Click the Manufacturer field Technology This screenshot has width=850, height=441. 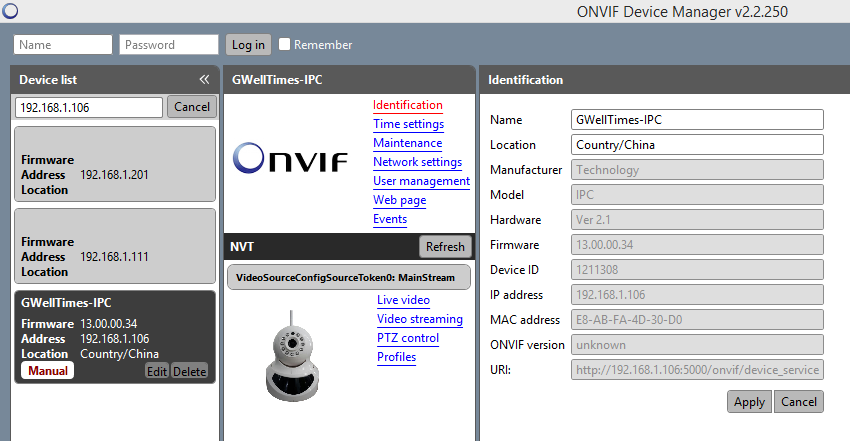point(697,170)
